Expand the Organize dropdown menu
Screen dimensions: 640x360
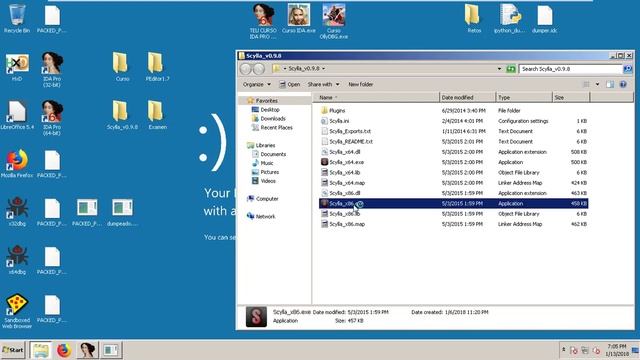[257, 84]
